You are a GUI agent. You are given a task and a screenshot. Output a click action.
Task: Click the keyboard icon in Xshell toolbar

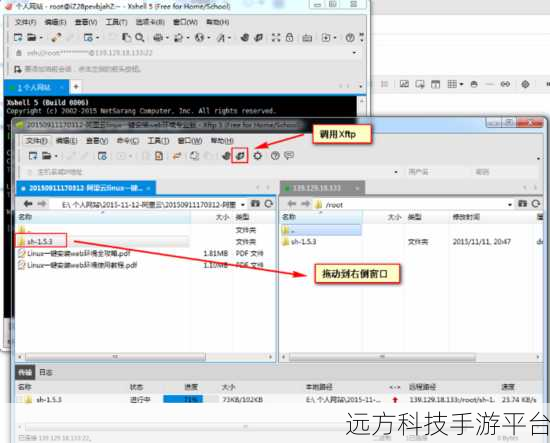[307, 38]
